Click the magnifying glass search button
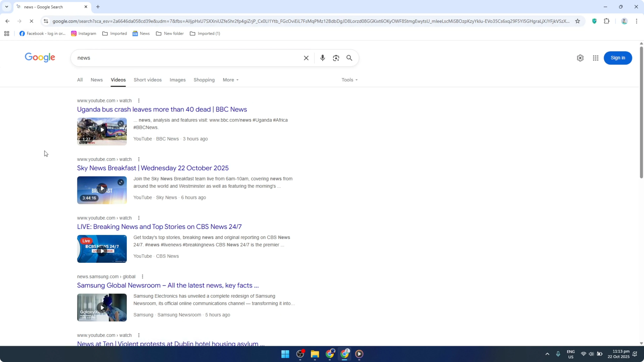 (x=349, y=58)
